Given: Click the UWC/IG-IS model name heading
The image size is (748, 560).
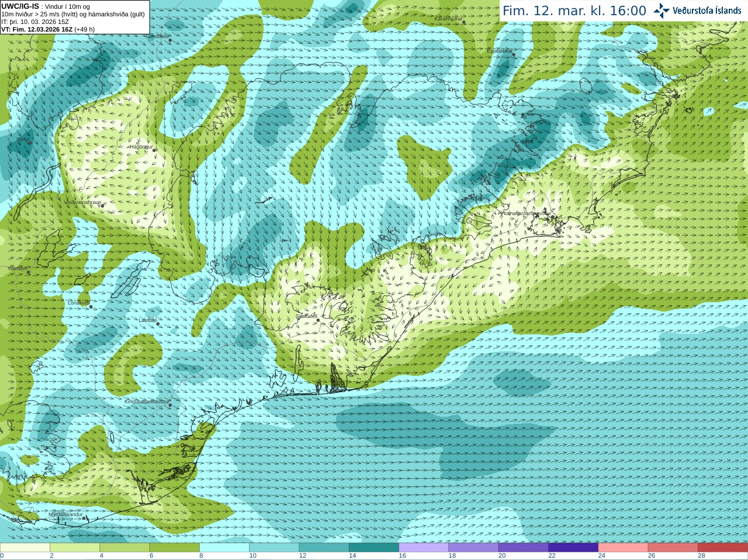Looking at the screenshot, I should pos(20,6).
